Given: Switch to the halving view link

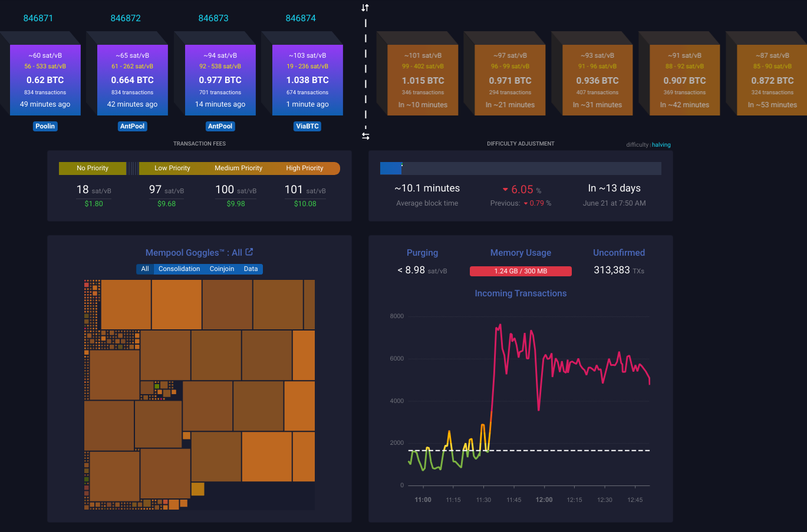Looking at the screenshot, I should pos(661,145).
